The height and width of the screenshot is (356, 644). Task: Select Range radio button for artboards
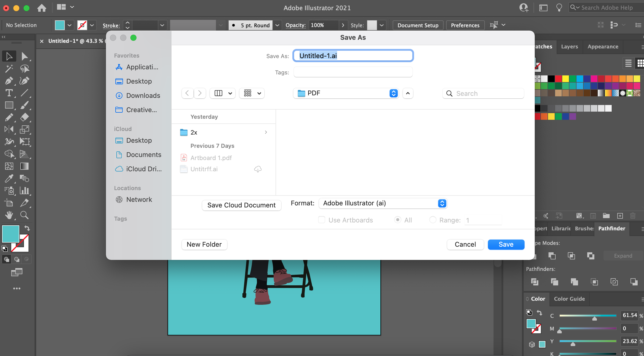coord(432,220)
